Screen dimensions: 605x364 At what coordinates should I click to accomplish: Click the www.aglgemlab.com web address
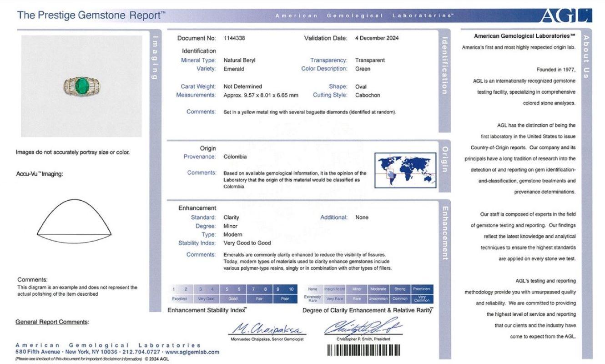tap(192, 352)
